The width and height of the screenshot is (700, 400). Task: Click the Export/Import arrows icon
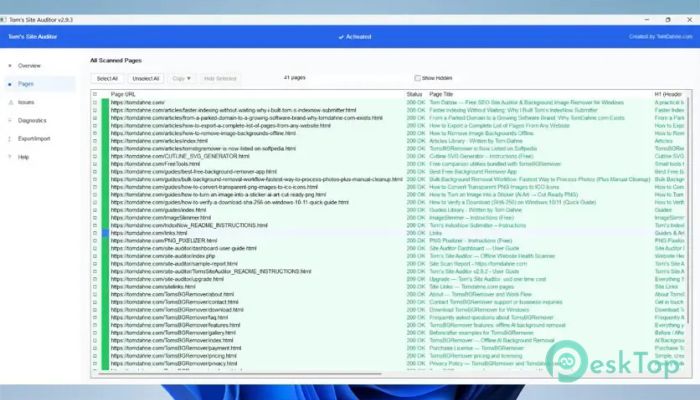pyautogui.click(x=10, y=139)
